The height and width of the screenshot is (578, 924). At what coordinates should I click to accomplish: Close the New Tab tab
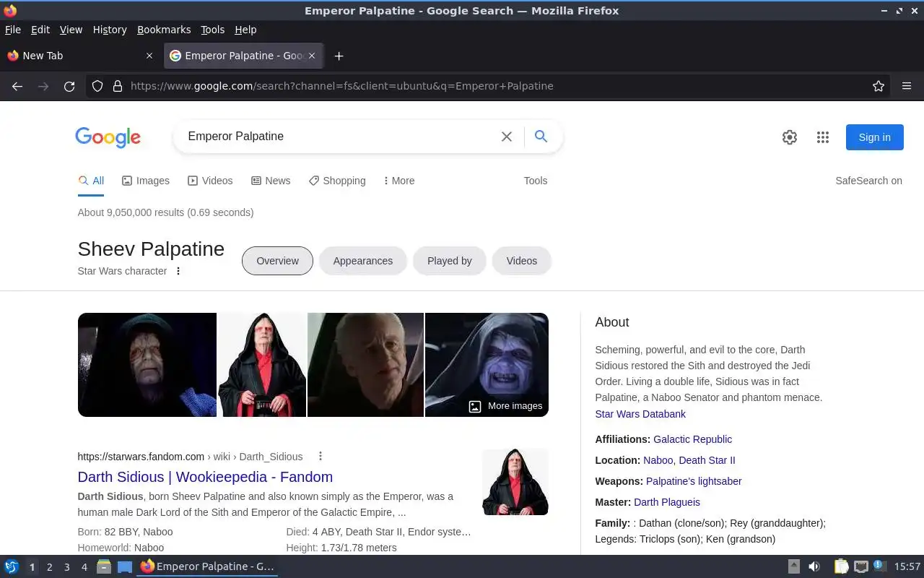149,56
